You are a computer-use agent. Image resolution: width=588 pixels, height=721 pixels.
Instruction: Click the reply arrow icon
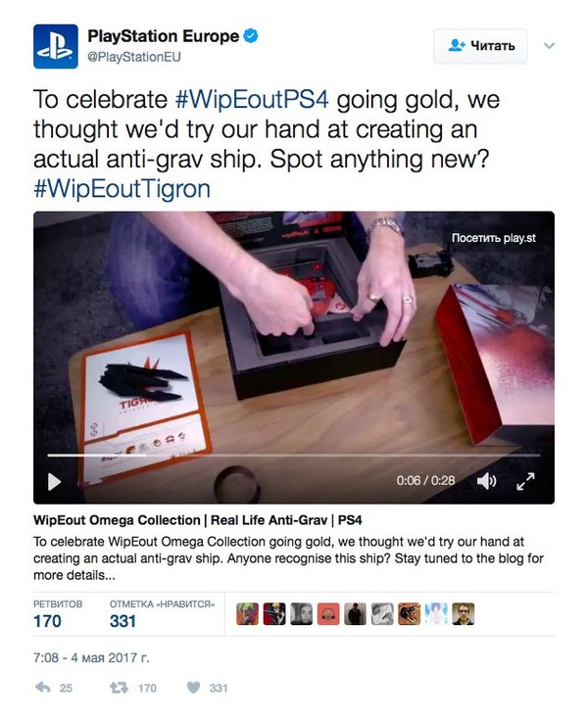click(43, 688)
